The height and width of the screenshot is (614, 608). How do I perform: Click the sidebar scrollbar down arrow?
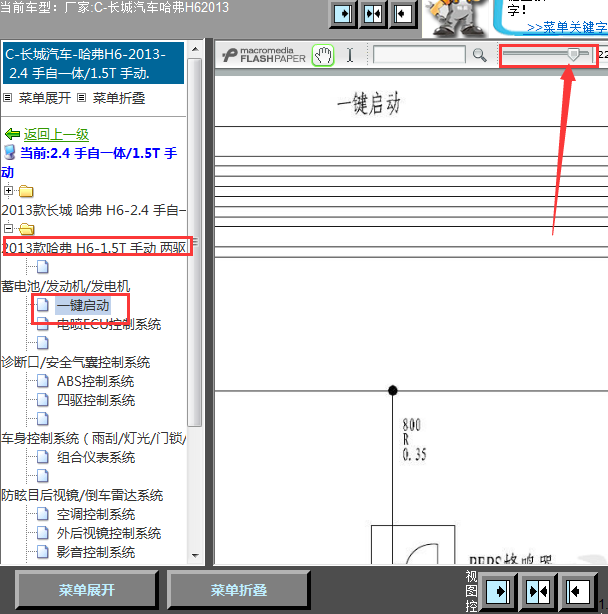195,555
